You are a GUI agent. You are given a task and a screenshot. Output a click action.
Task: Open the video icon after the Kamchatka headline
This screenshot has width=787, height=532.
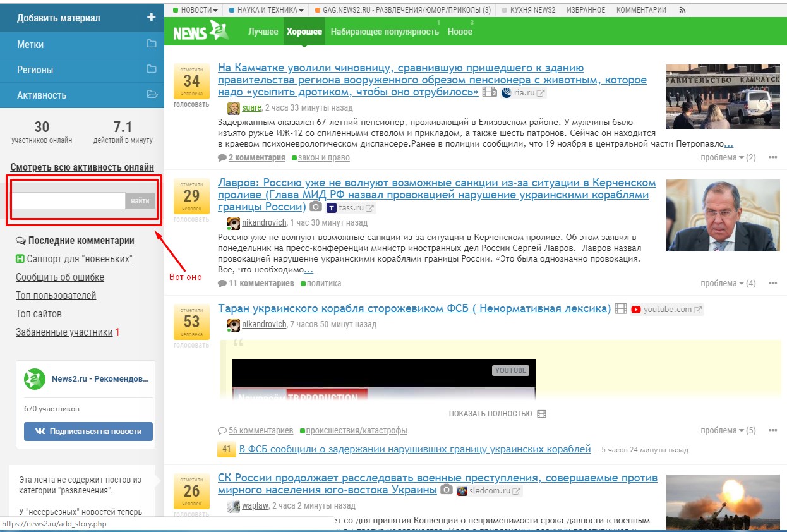(x=490, y=92)
